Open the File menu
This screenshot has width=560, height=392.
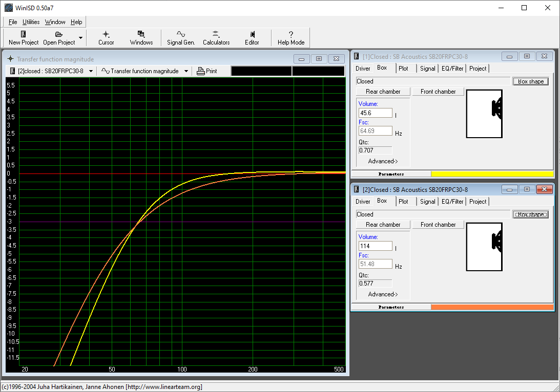pyautogui.click(x=13, y=22)
